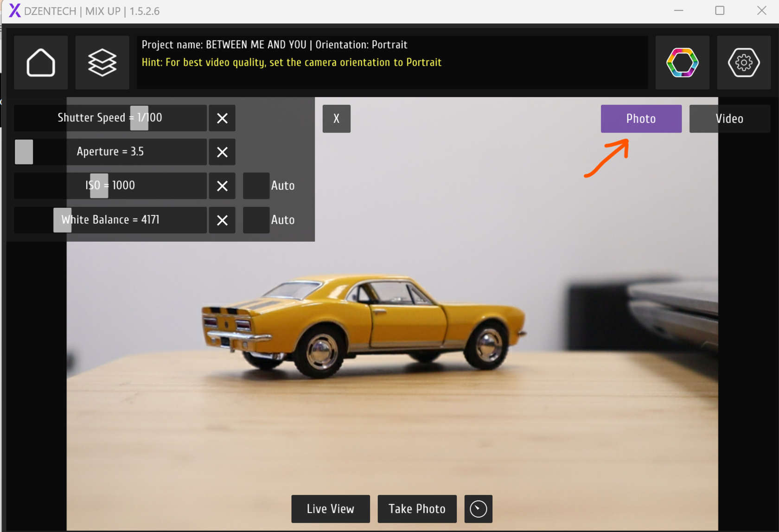Open the colorful hexagon color tool

682,63
